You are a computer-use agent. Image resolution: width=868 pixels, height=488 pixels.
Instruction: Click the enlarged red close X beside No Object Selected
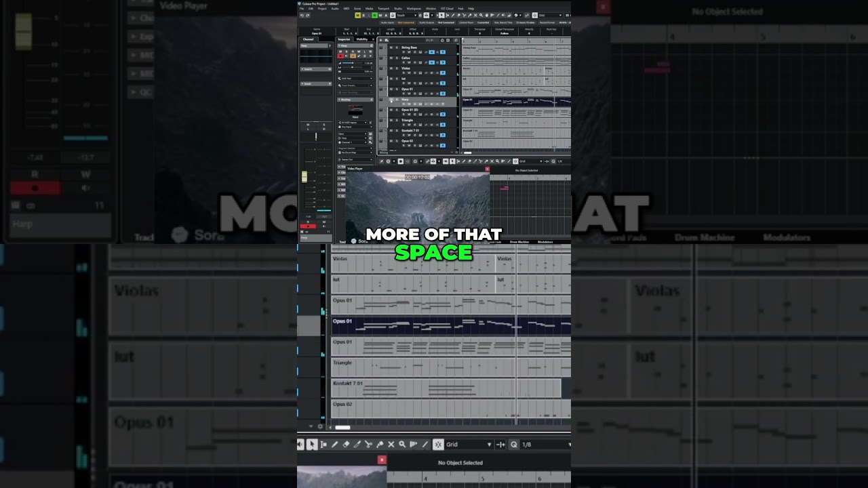tap(382, 460)
